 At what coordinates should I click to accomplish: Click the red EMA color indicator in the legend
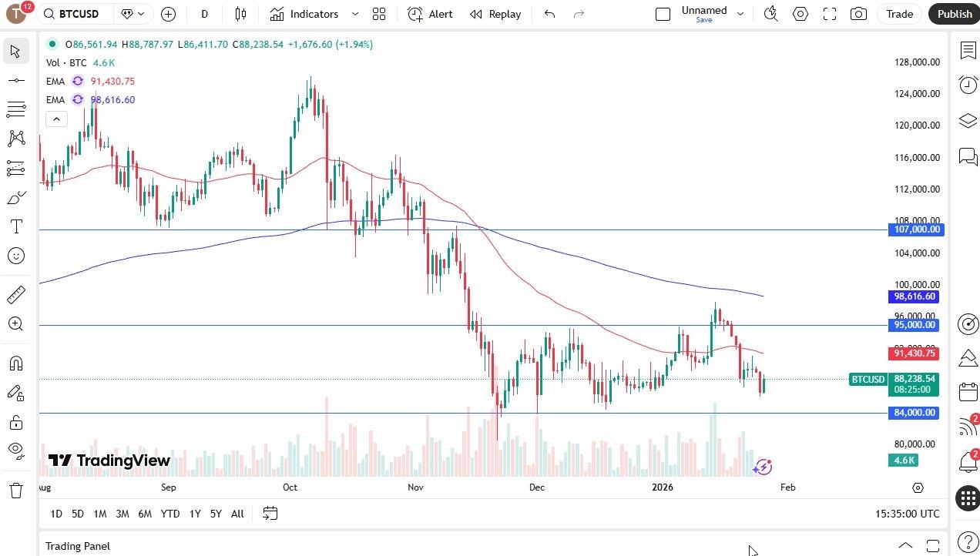pyautogui.click(x=77, y=81)
